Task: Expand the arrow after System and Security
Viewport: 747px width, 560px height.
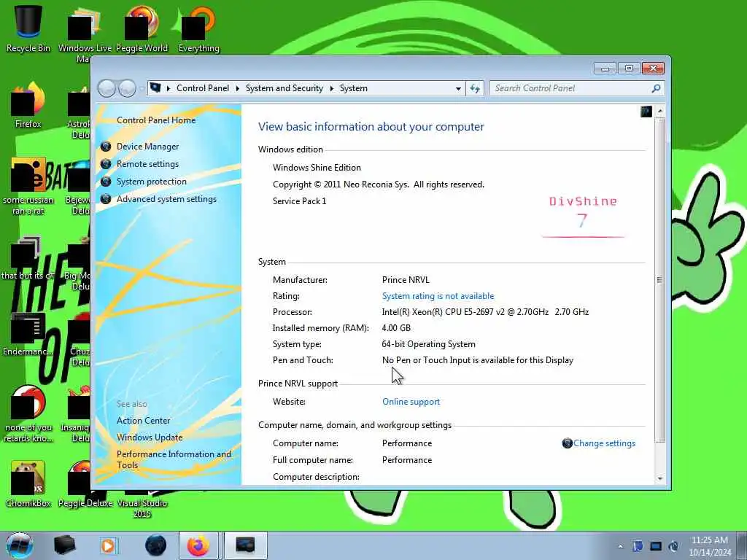Action: click(x=332, y=88)
